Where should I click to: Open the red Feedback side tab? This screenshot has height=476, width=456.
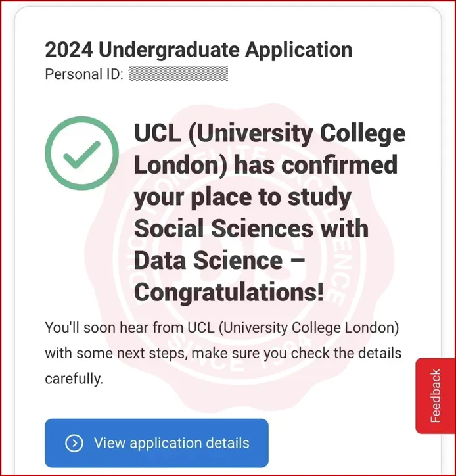(435, 396)
